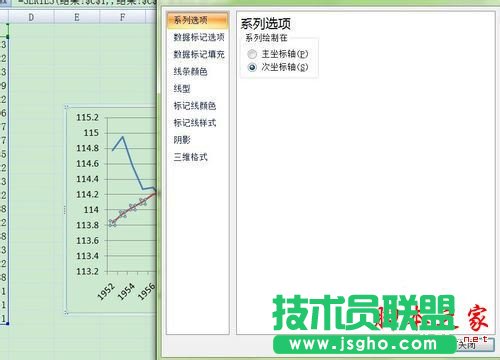Click the 115.2 axis label
Image resolution: width=500 pixels, height=360 pixels.
click(88, 117)
